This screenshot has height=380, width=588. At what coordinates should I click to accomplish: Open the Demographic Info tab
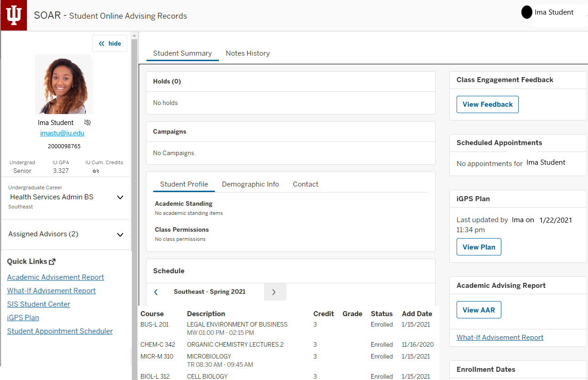coord(250,184)
